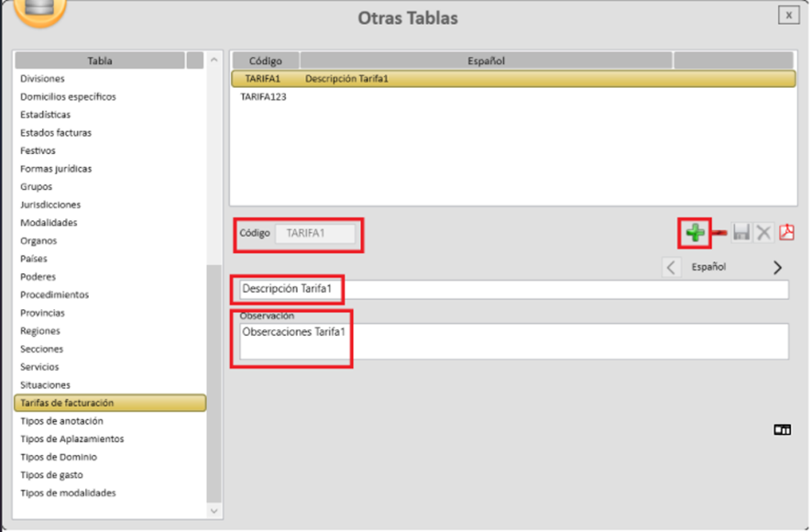Open Tipos de gasto table
This screenshot has height=532, width=812.
pyautogui.click(x=54, y=475)
